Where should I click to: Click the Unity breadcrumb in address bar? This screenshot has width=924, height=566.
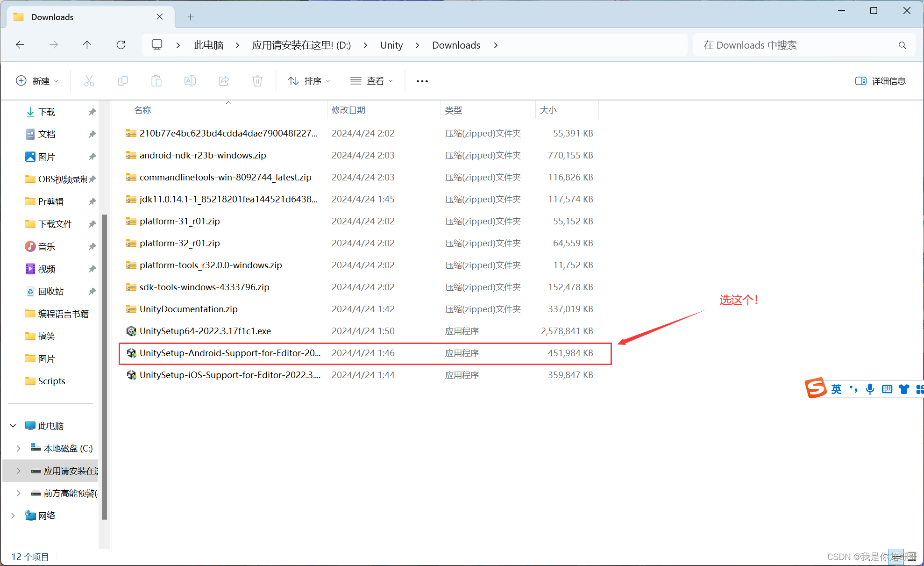(x=391, y=45)
